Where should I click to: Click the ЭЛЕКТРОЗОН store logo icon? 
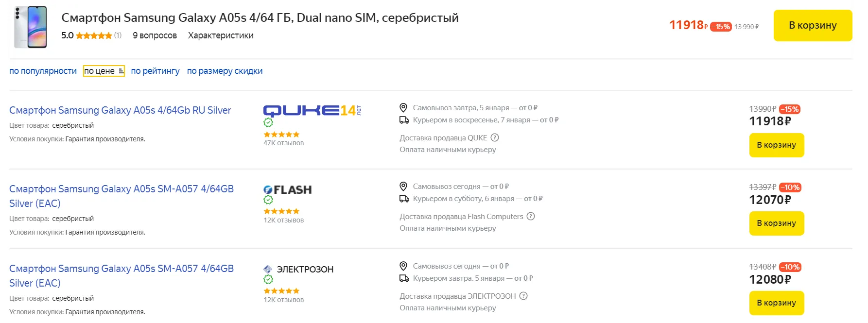click(268, 269)
